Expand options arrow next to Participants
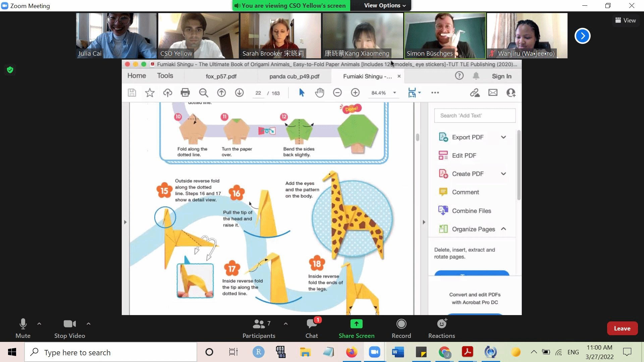Viewport: 644px width, 362px height. coord(286,324)
